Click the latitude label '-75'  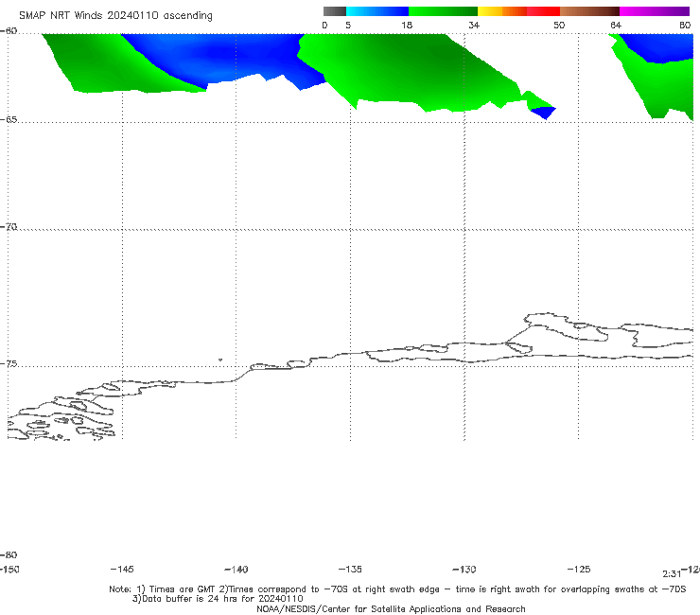(9, 364)
